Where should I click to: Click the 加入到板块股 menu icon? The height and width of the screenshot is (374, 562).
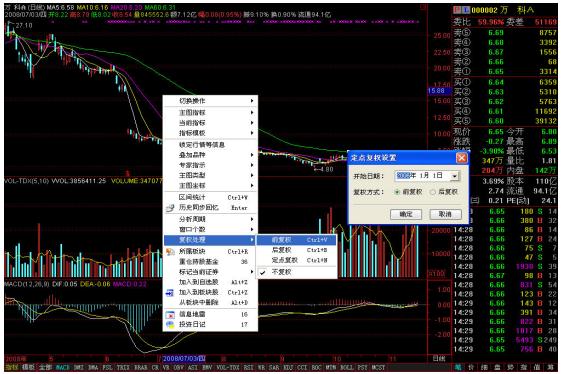(170, 293)
